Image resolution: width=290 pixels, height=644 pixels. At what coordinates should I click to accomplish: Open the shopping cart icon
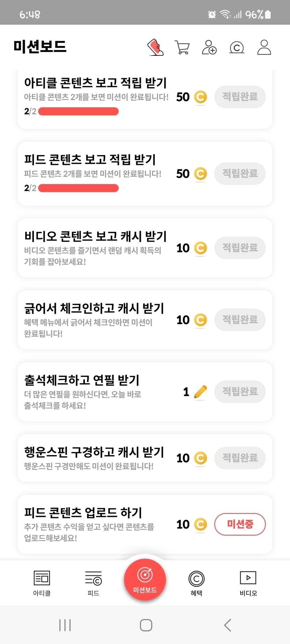pyautogui.click(x=182, y=47)
